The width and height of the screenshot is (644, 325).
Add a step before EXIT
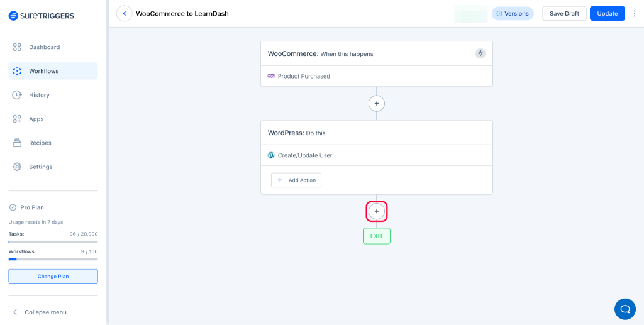[x=377, y=211]
